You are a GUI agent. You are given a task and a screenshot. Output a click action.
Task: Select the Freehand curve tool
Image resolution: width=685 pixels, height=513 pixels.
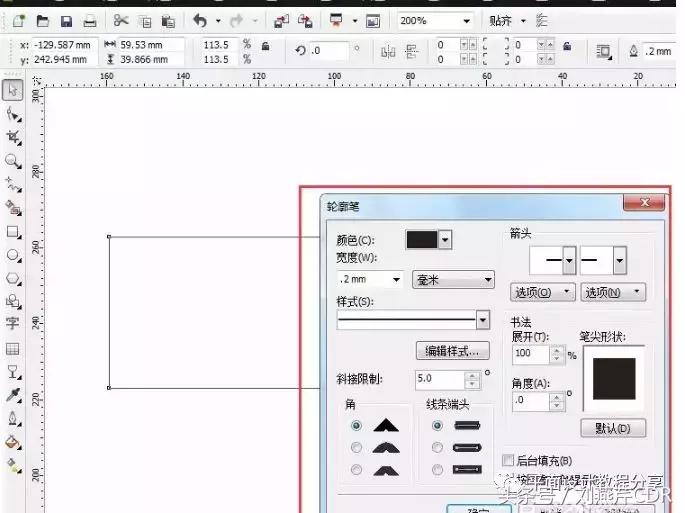click(13, 185)
